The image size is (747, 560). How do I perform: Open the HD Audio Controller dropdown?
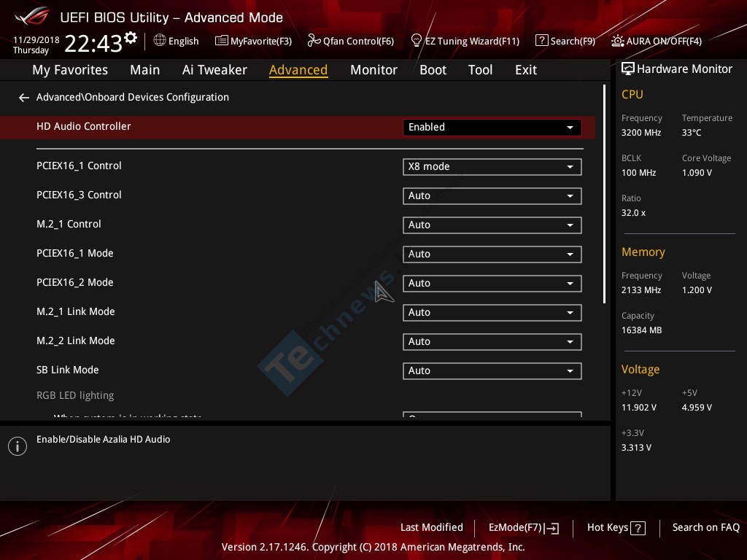coord(492,127)
